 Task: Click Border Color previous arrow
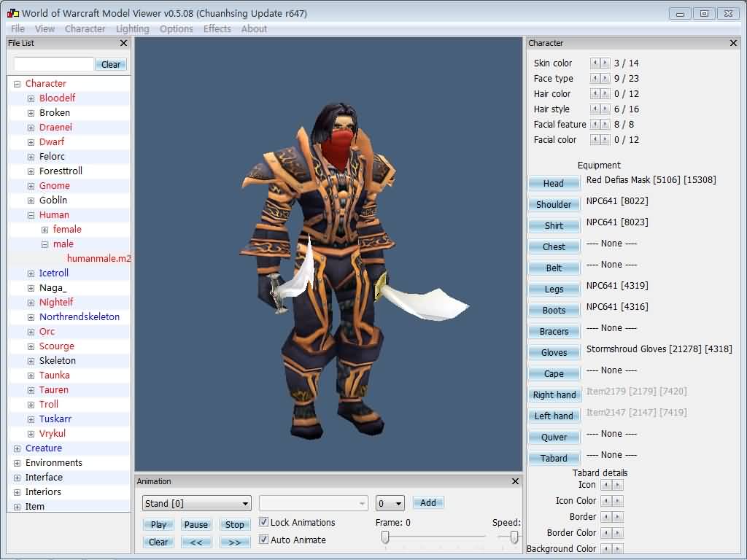click(x=606, y=533)
